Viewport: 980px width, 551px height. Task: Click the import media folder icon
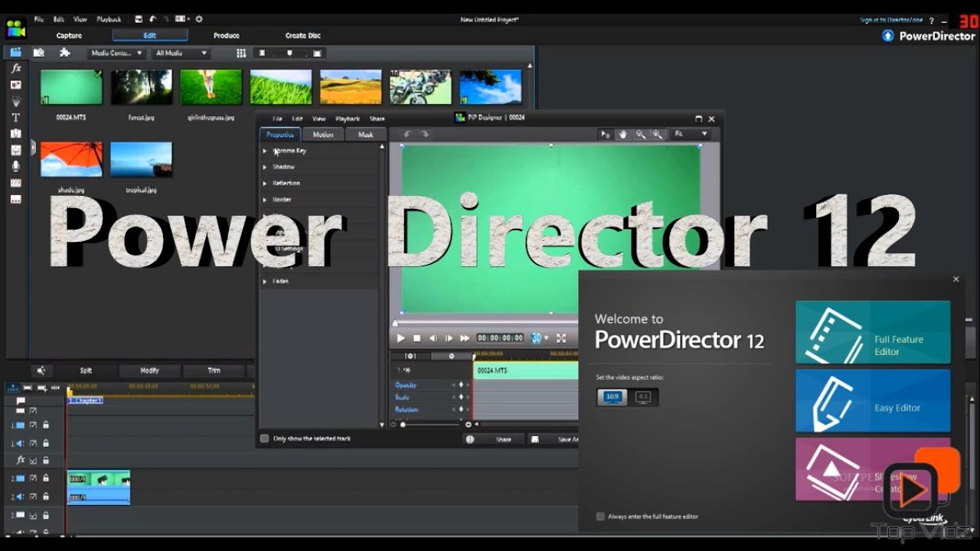(x=39, y=53)
